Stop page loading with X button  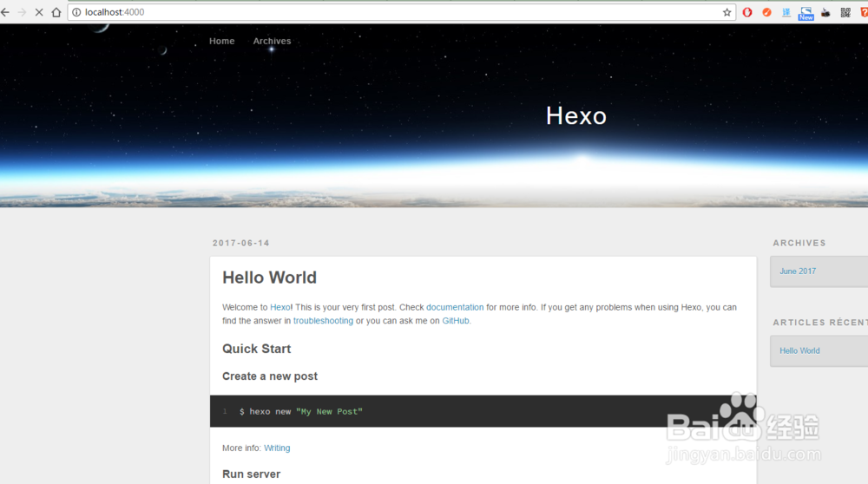(39, 12)
